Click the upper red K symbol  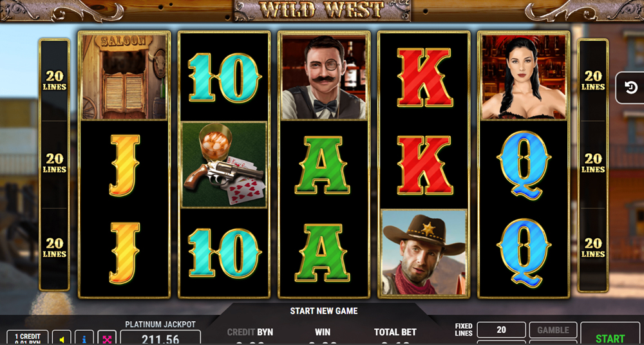[424, 78]
